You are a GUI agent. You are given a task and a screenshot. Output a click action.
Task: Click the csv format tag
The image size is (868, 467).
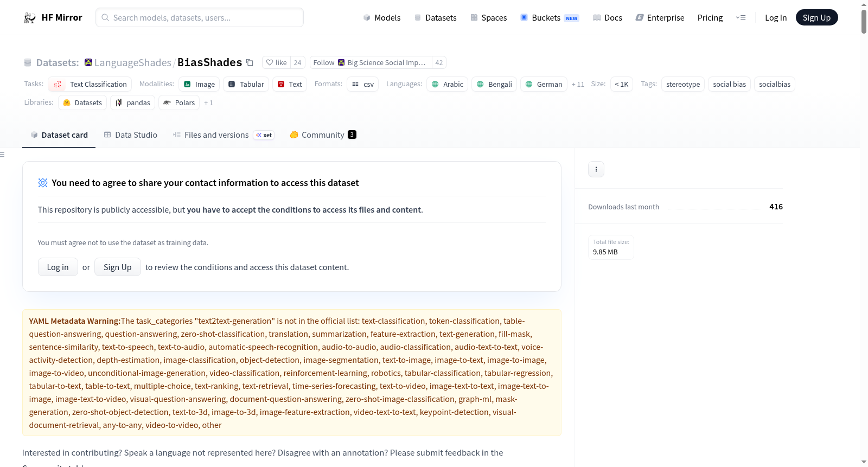tap(362, 84)
